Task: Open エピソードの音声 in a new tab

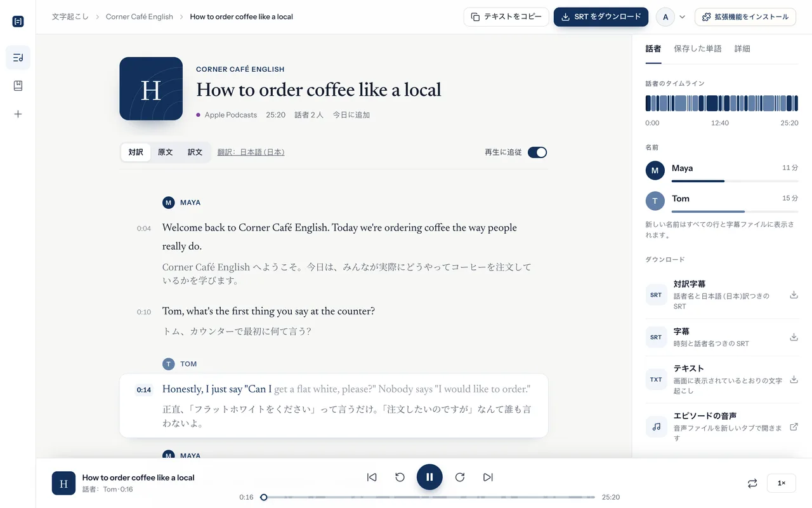Action: pyautogui.click(x=794, y=427)
